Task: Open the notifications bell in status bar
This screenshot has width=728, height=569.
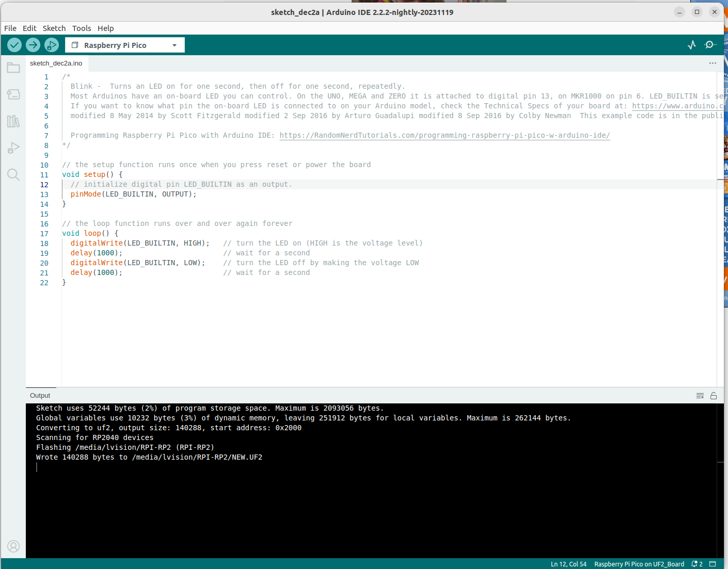Action: (697, 564)
